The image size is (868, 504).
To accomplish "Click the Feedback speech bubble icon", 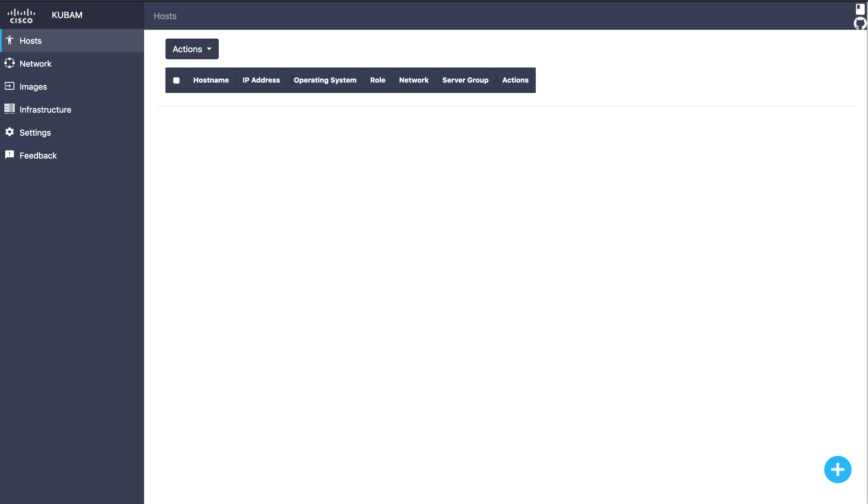I will point(10,155).
